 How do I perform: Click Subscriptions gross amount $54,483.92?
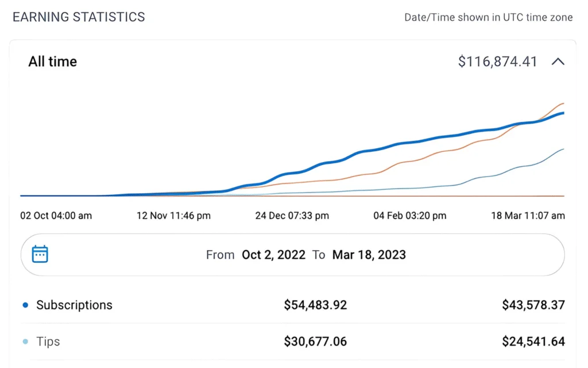[315, 305]
